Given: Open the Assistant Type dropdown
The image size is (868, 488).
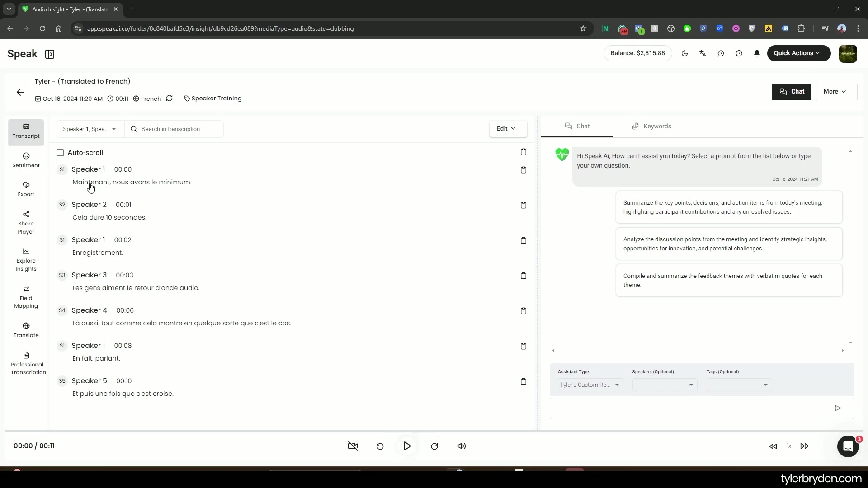Looking at the screenshot, I should (590, 385).
